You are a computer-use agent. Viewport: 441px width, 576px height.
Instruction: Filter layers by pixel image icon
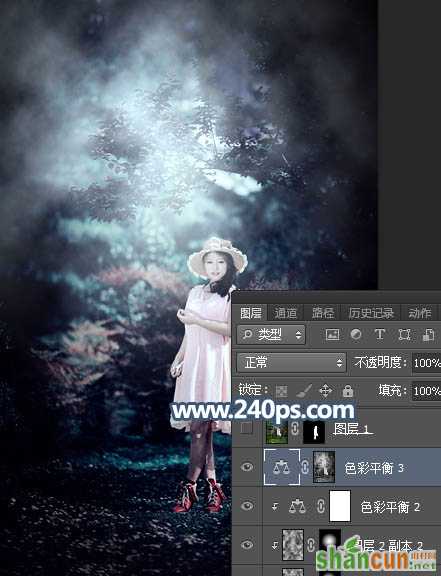tap(332, 335)
